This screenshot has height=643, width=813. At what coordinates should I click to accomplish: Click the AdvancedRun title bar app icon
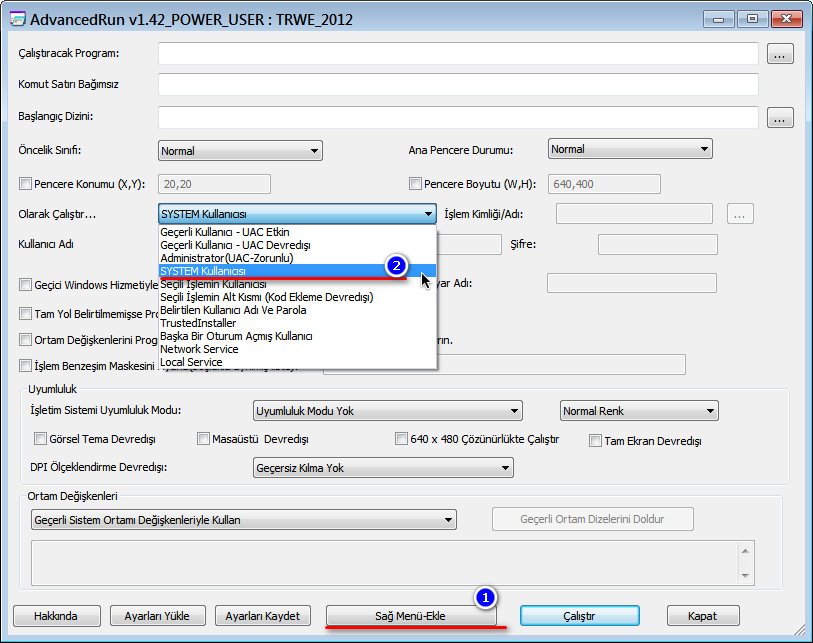pyautogui.click(x=18, y=19)
